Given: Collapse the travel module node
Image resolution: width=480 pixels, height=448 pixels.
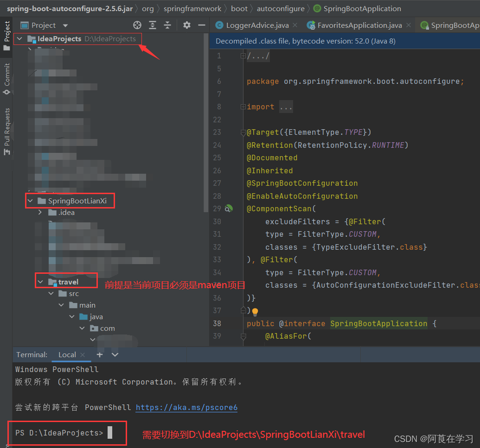Looking at the screenshot, I should click(40, 282).
